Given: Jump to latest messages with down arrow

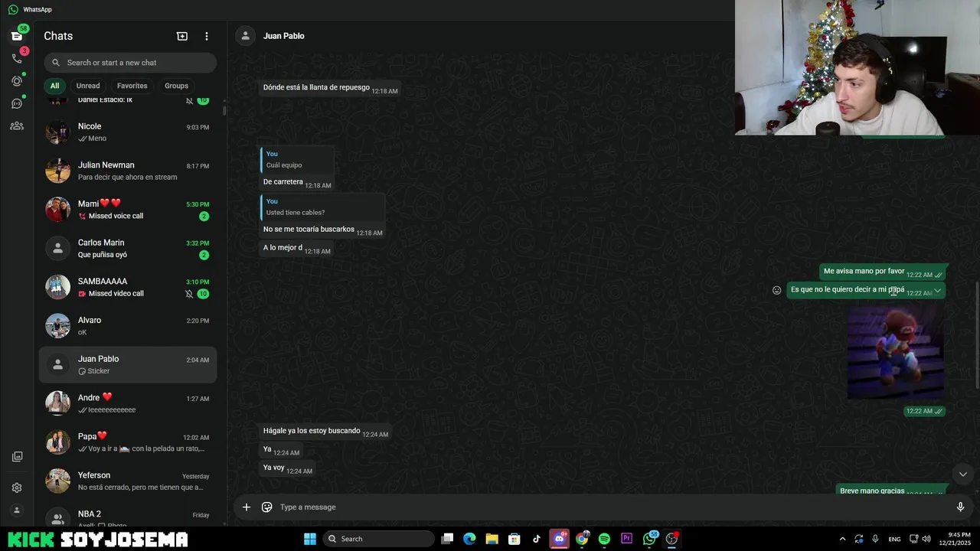Looking at the screenshot, I should 963,474.
